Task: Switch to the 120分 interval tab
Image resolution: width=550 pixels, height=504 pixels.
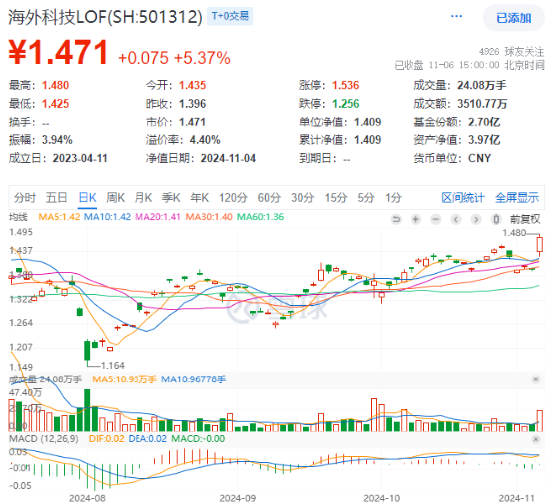Action: pyautogui.click(x=233, y=198)
